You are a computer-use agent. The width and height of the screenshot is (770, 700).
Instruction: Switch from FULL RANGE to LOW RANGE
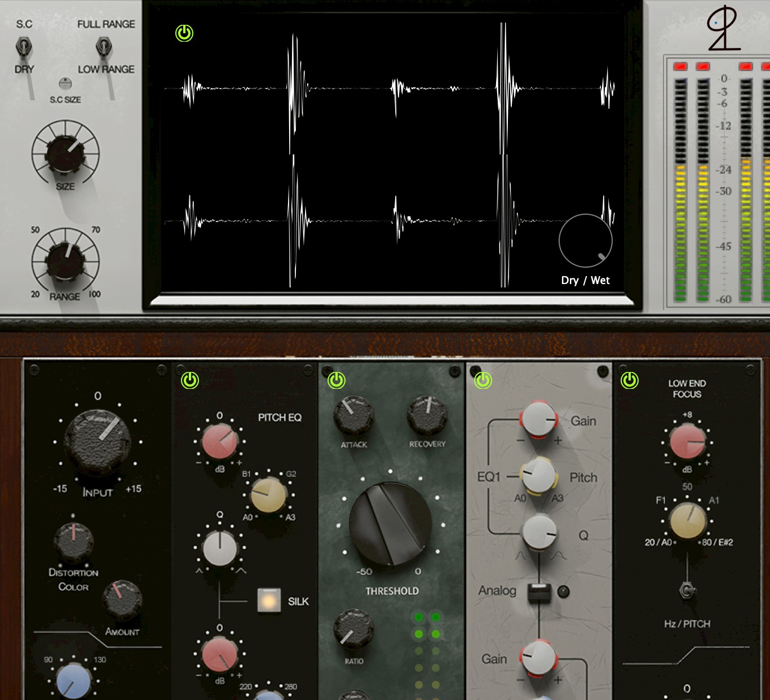point(103,47)
